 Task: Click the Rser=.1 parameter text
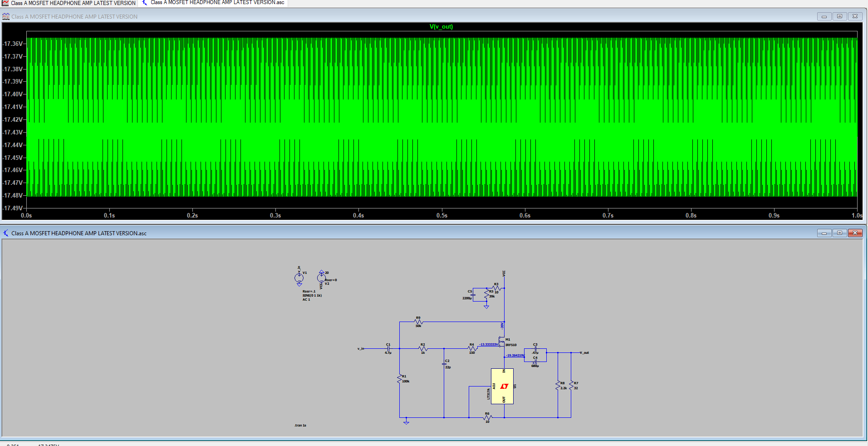tap(309, 292)
